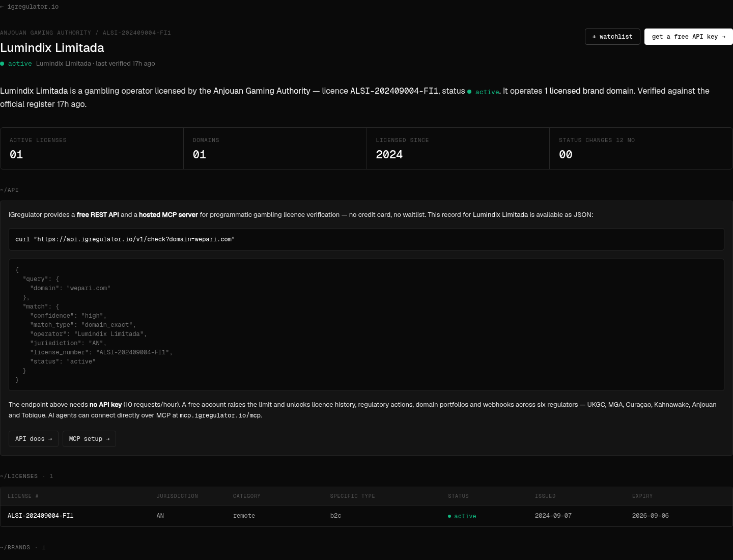Click the "status": "active" JSON line
This screenshot has height=560, width=733.
[63, 361]
